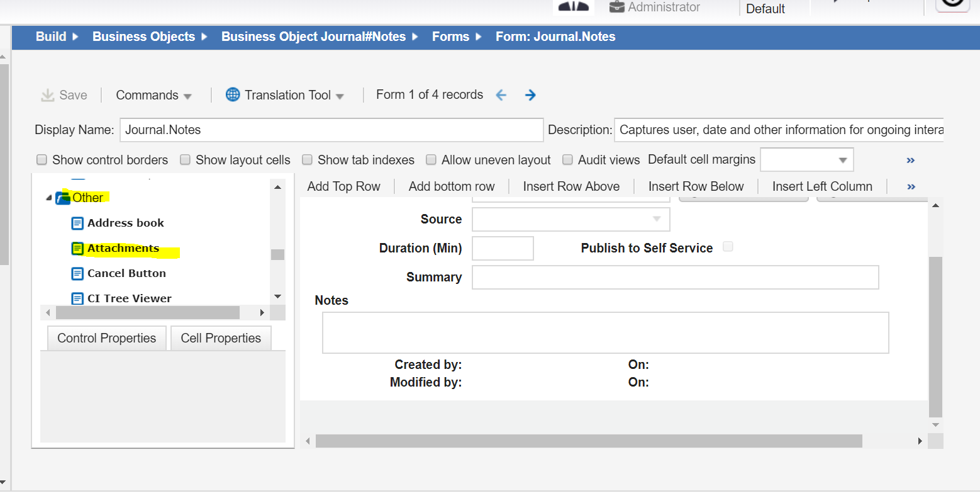This screenshot has width=980, height=498.
Task: Check the Show layout cells option
Action: (x=185, y=160)
